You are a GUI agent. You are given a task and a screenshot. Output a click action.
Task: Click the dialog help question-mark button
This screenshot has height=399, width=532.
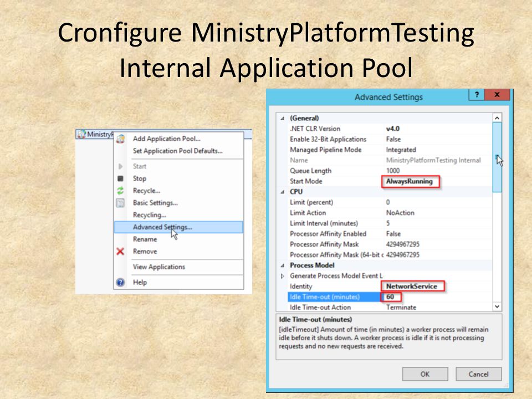(x=477, y=95)
